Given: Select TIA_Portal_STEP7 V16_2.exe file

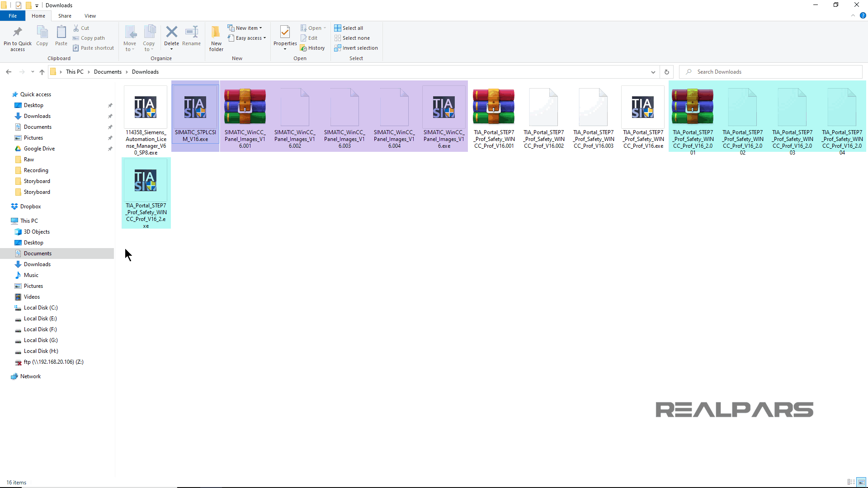Looking at the screenshot, I should [x=146, y=193].
